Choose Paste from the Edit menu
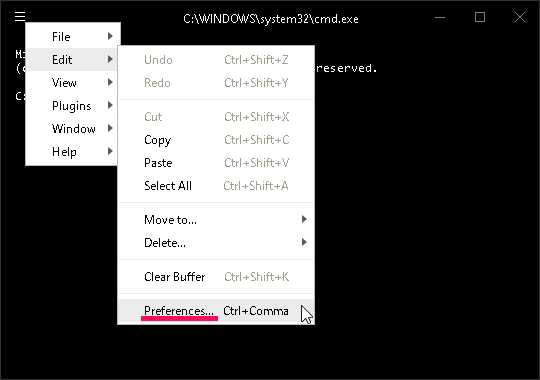Image resolution: width=540 pixels, height=380 pixels. (216, 163)
